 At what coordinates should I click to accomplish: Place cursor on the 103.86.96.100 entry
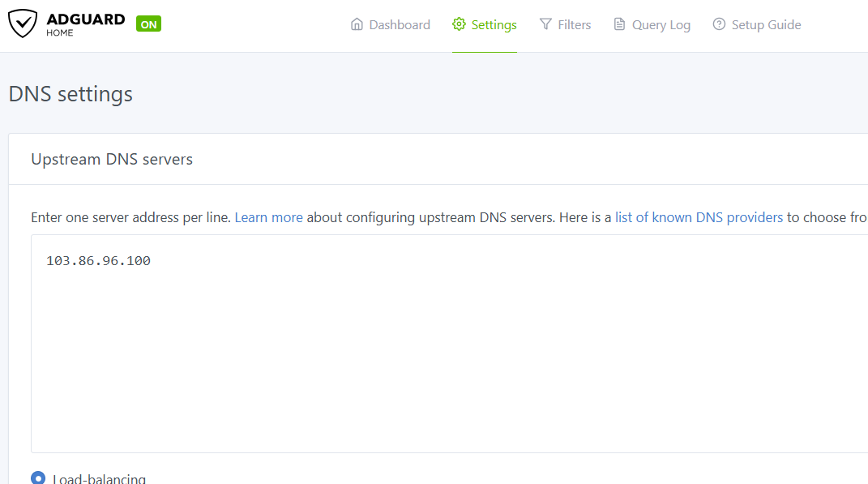coord(98,261)
